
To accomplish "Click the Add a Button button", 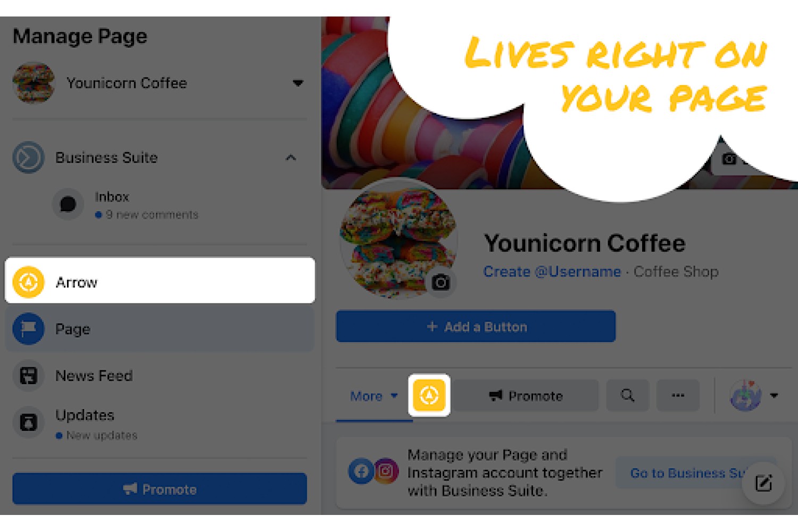I will pyautogui.click(x=476, y=327).
